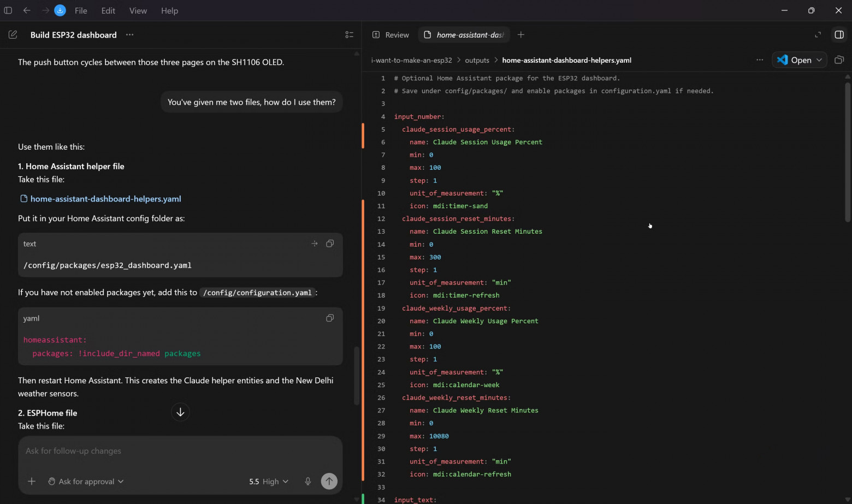This screenshot has width=852, height=504.
Task: Expand the Open with dropdown arrow
Action: pos(819,60)
